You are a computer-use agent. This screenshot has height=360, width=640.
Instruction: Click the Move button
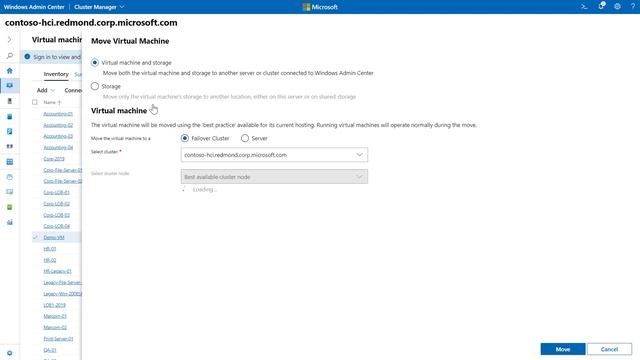[563, 349]
